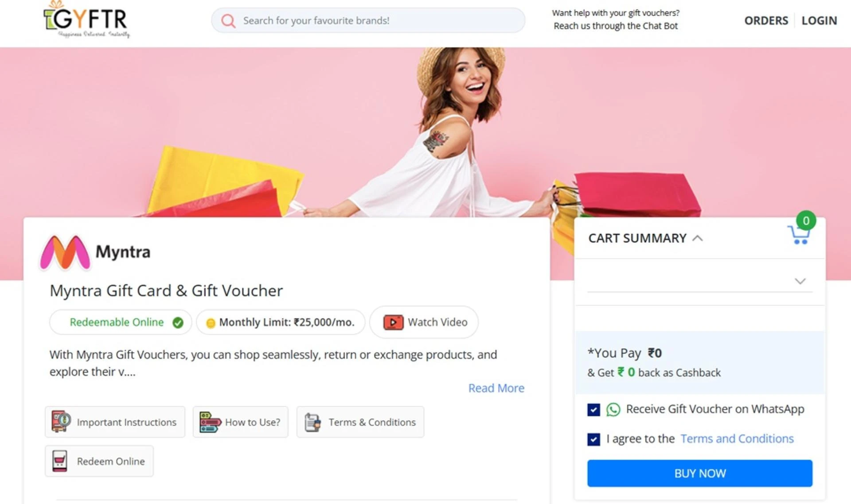Click the Redeem Online icon
This screenshot has width=851, height=504.
(x=60, y=461)
